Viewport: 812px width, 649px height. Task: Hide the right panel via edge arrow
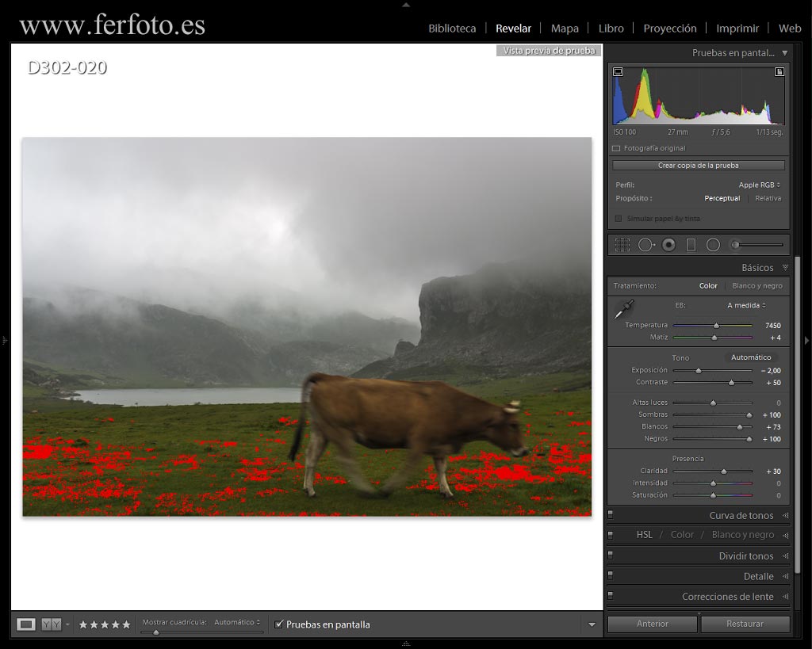[806, 341]
